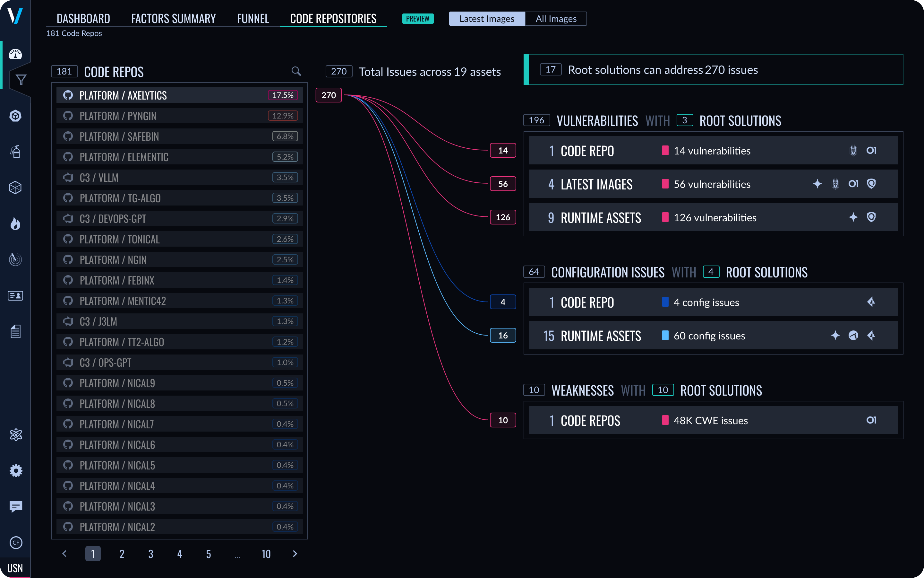Open the 4 LATEST IMAGES vulnerabilities row
The height and width of the screenshot is (578, 924).
click(x=713, y=184)
